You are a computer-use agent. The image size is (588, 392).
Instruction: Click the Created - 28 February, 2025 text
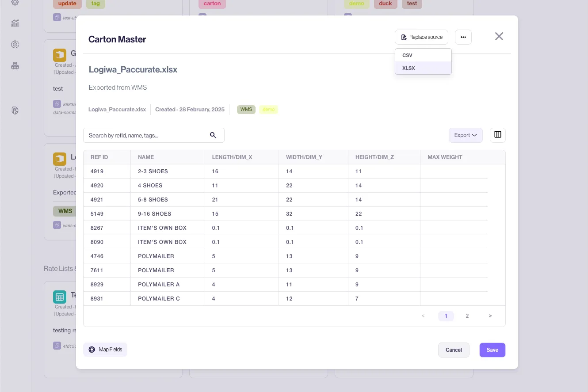190,110
